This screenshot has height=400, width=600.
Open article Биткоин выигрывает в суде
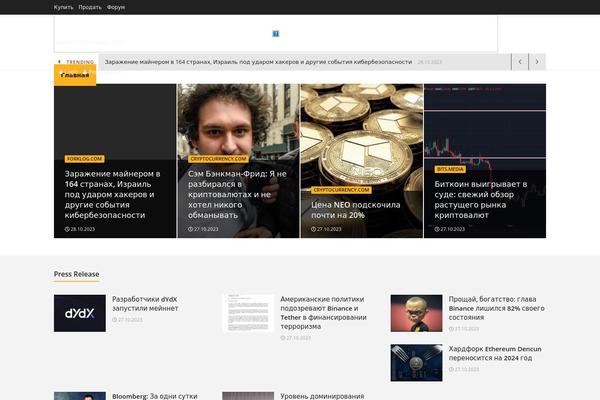coord(481,199)
